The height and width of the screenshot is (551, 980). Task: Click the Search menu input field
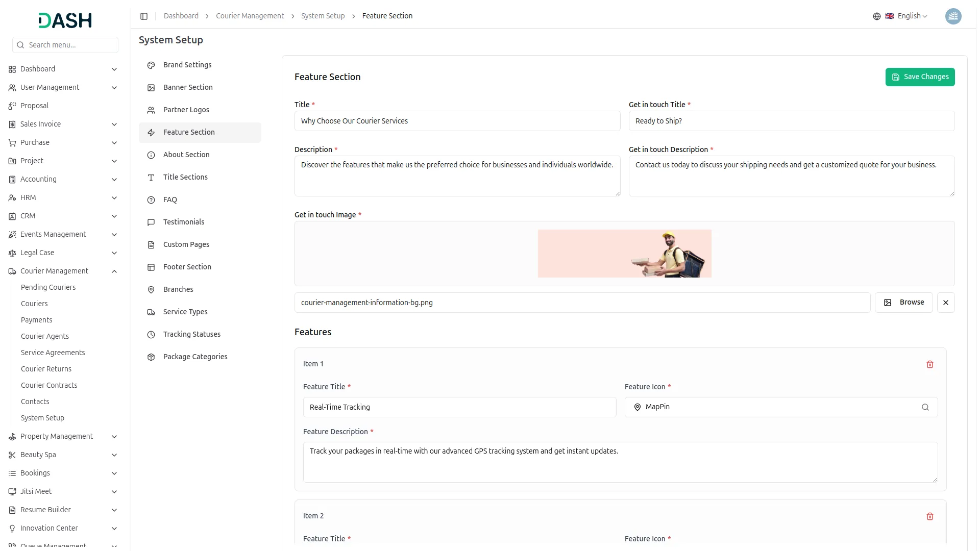click(70, 45)
